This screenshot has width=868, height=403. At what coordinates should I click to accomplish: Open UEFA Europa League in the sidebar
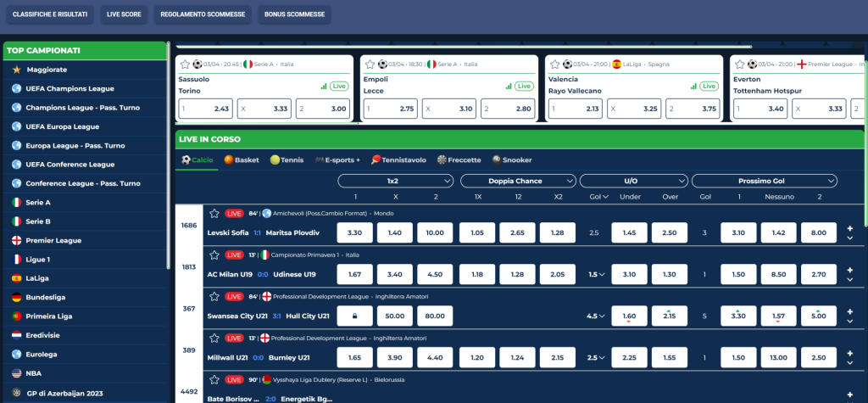86,126
